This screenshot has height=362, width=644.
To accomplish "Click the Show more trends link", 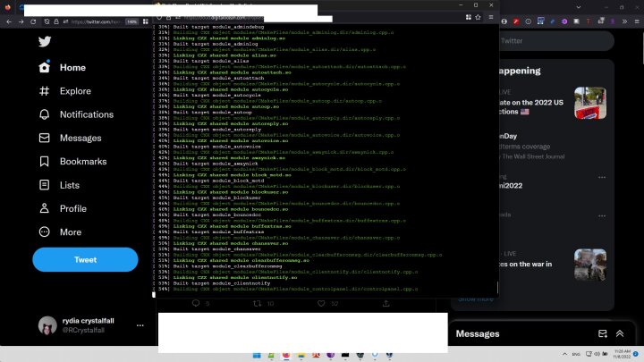I will point(476,299).
